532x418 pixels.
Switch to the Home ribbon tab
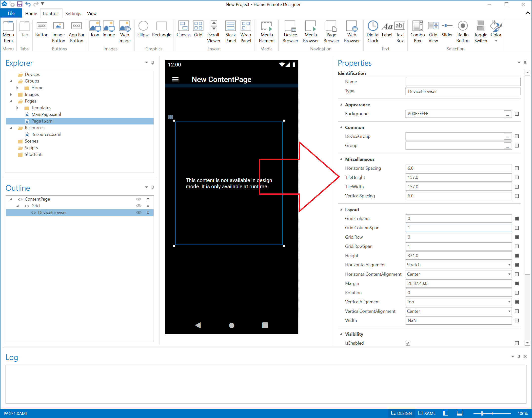coord(31,13)
